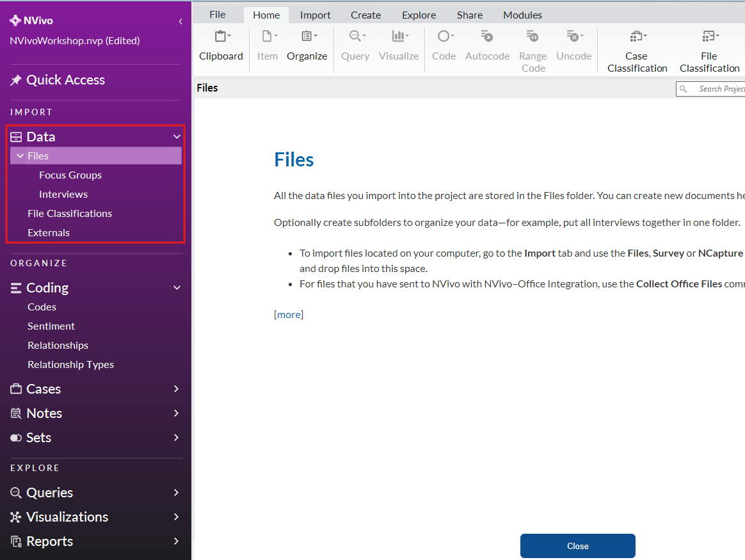Collapse the Files folder tree arrow

click(20, 156)
